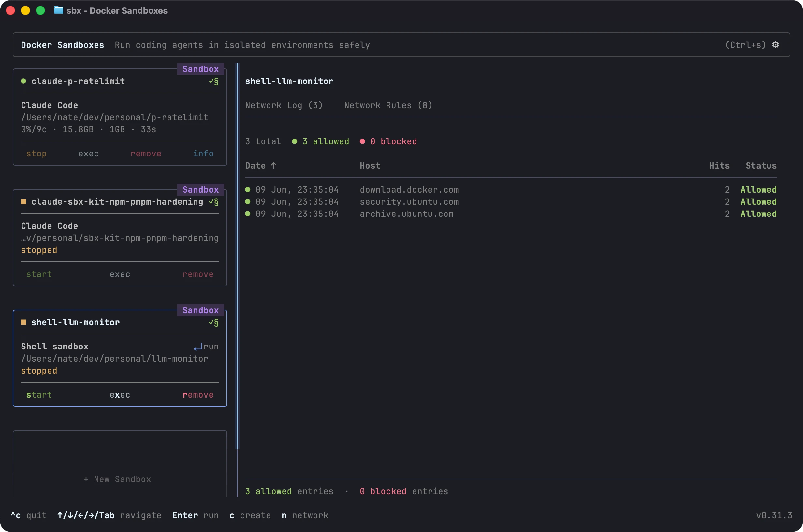Click (Ctrl+s) shortcut label

click(745, 45)
